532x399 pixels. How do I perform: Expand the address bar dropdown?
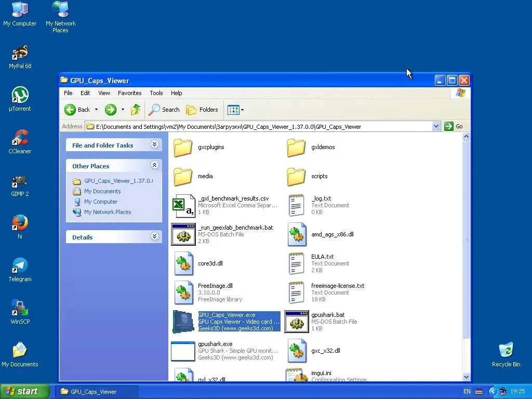(436, 127)
